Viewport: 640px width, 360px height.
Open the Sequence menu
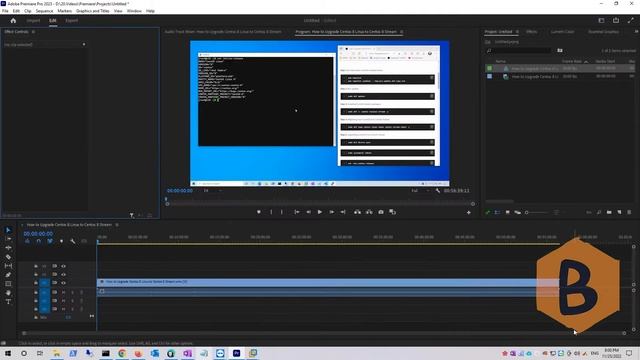(44, 11)
